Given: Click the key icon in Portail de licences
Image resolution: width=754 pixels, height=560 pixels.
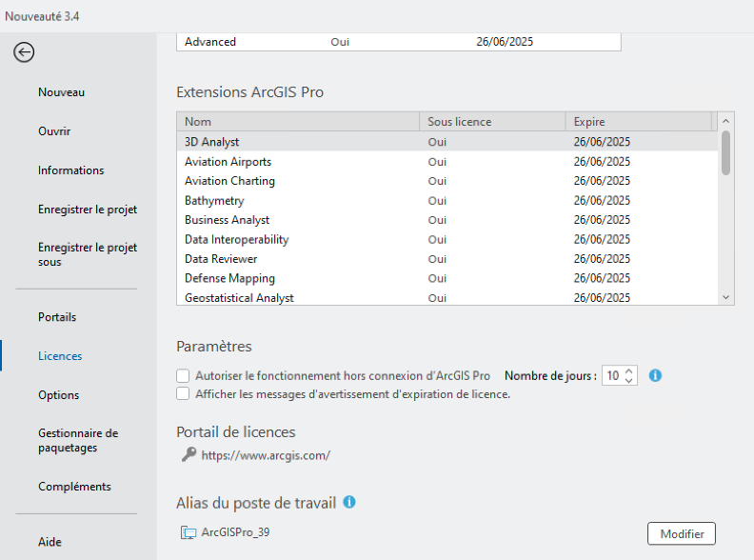Looking at the screenshot, I should click(189, 454).
